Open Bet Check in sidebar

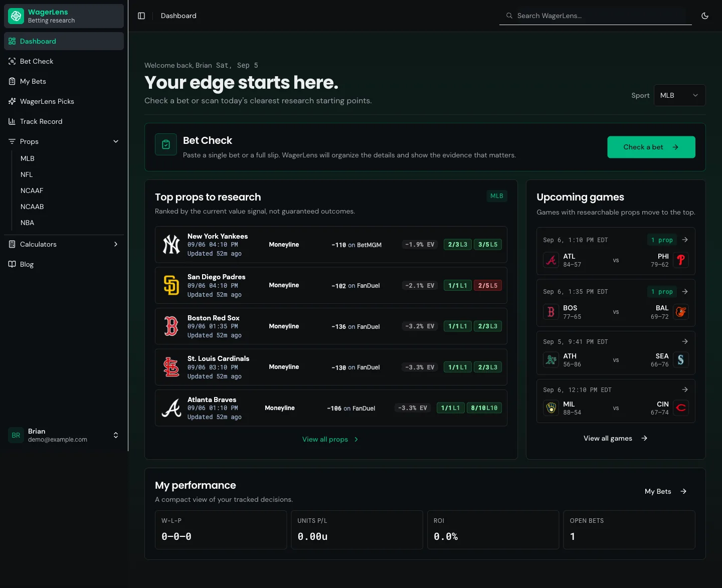64,61
